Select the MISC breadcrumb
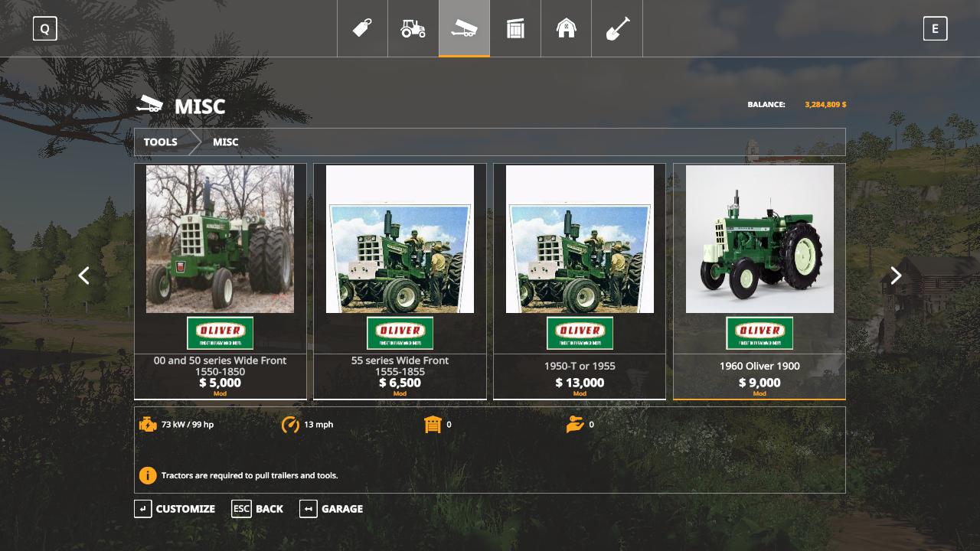 (x=225, y=142)
